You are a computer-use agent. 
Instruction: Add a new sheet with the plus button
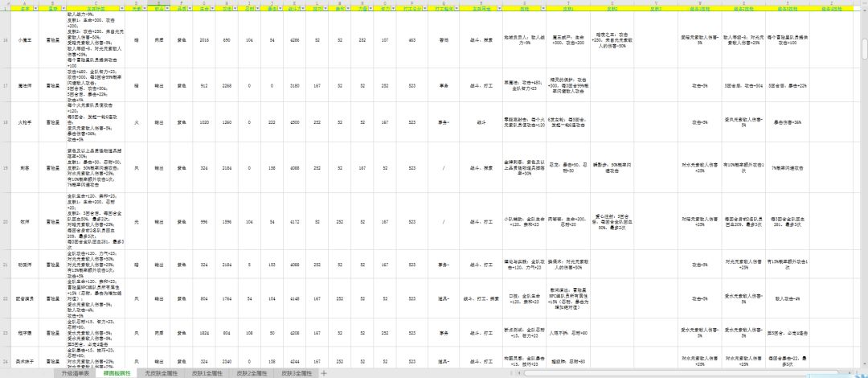coord(325,373)
